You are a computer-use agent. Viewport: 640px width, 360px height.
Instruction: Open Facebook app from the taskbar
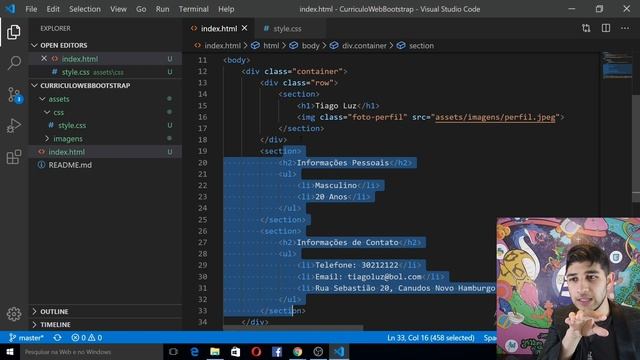point(277,351)
